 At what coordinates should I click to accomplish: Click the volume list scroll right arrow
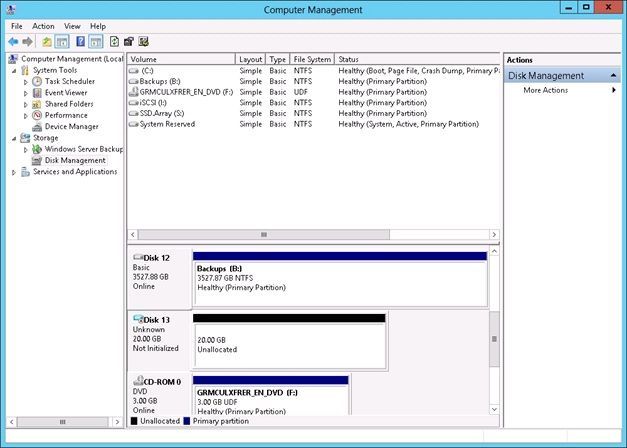(494, 234)
